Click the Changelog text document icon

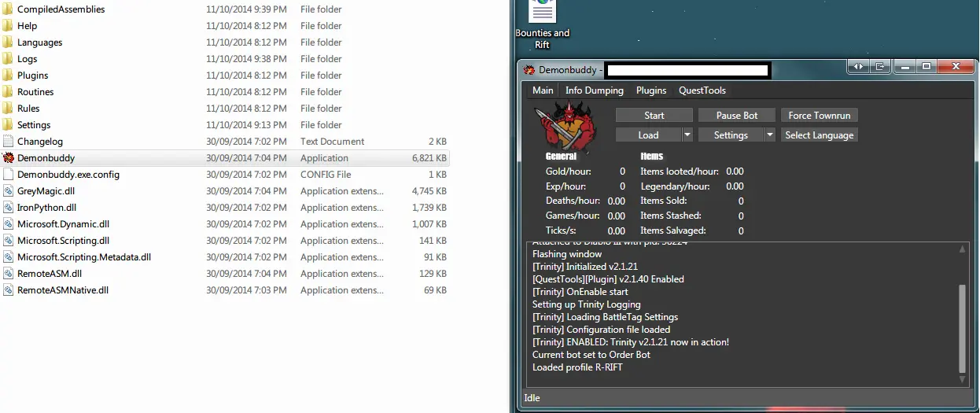tap(9, 142)
